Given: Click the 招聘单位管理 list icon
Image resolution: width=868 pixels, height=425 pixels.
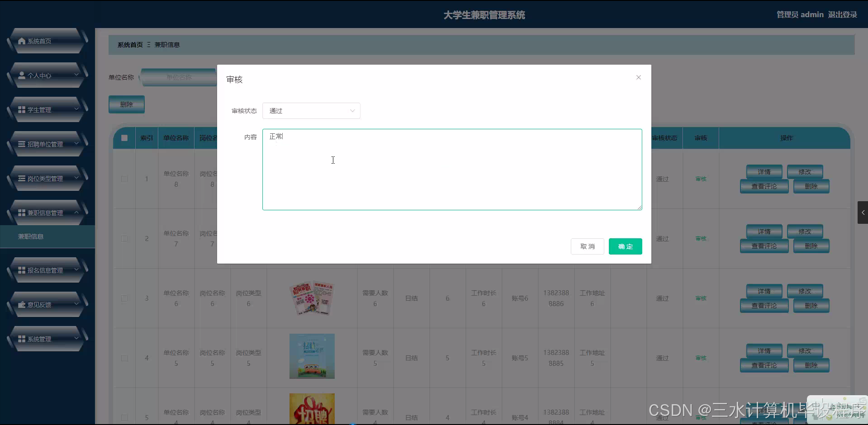Looking at the screenshot, I should click(21, 144).
